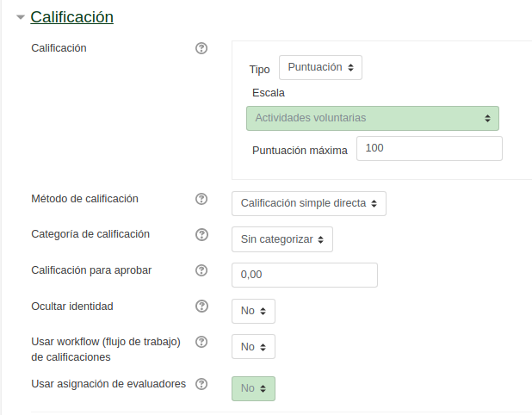The width and height of the screenshot is (532, 415).
Task: Open help icon for Usar asignación de evaluadores
Action: pos(201,384)
